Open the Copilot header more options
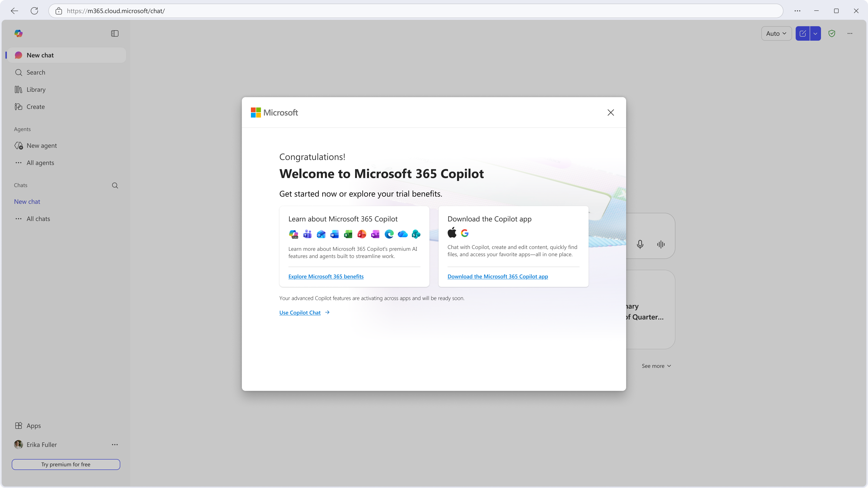868x488 pixels. point(850,33)
